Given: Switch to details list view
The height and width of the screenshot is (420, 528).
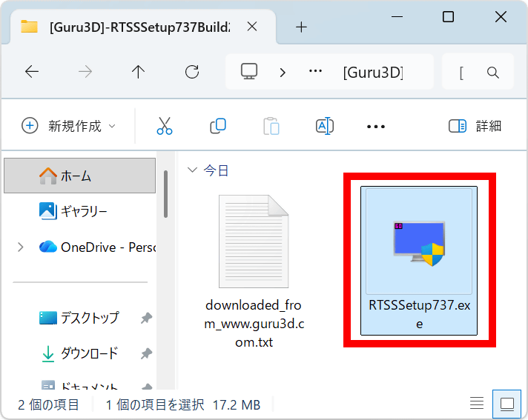Looking at the screenshot, I should (477, 403).
